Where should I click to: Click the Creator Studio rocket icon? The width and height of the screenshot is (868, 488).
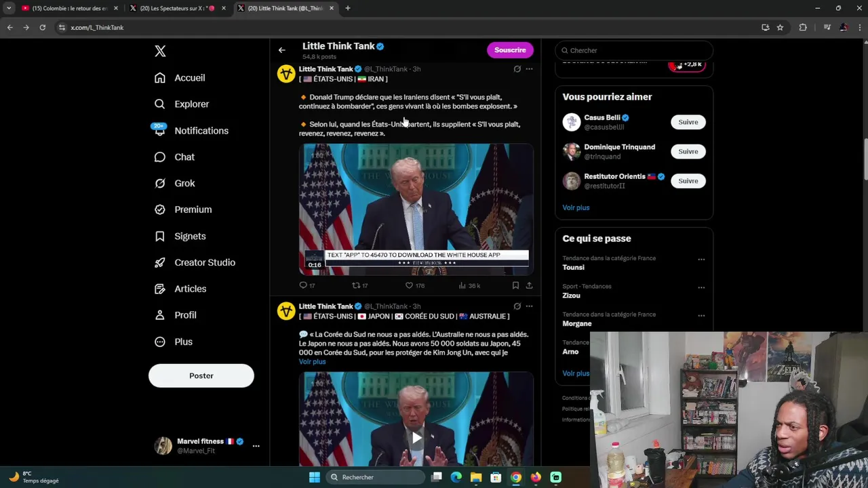[160, 262]
